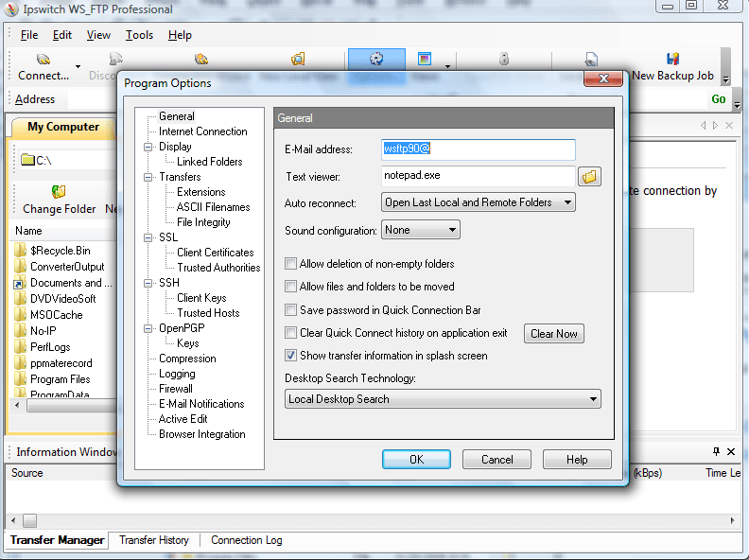Click the E-Mail address input field
Viewport: 749px width, 560px height.
coord(479,149)
